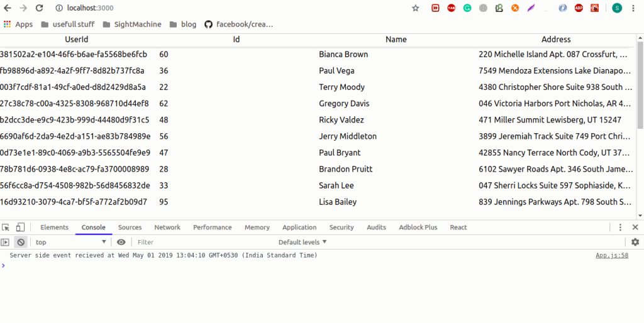This screenshot has width=644, height=323.
Task: Open the Sources tab
Action: [130, 227]
